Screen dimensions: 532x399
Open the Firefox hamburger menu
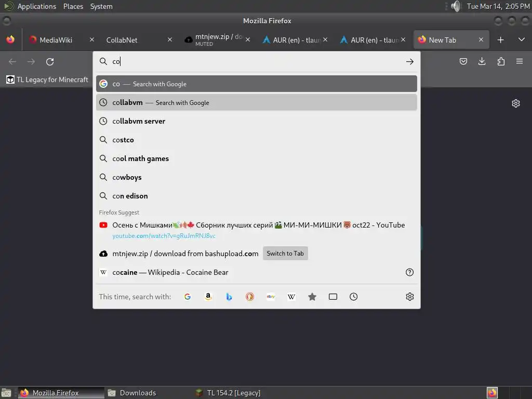click(x=520, y=61)
